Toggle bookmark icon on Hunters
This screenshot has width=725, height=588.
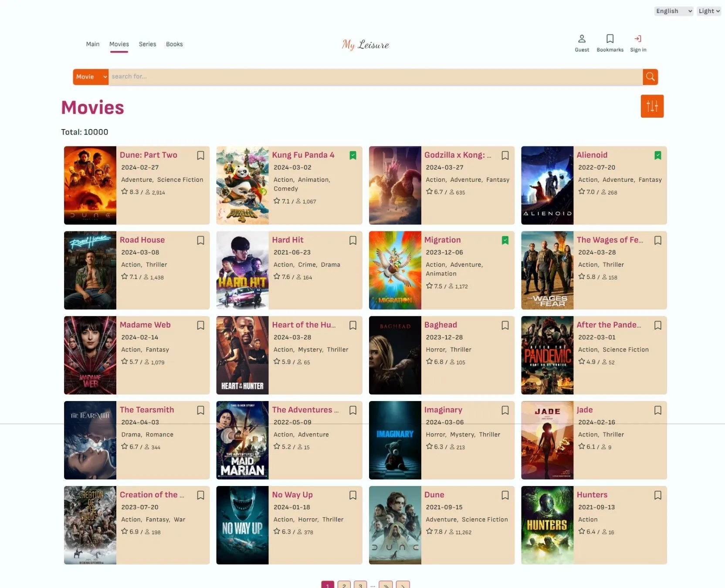[657, 495]
